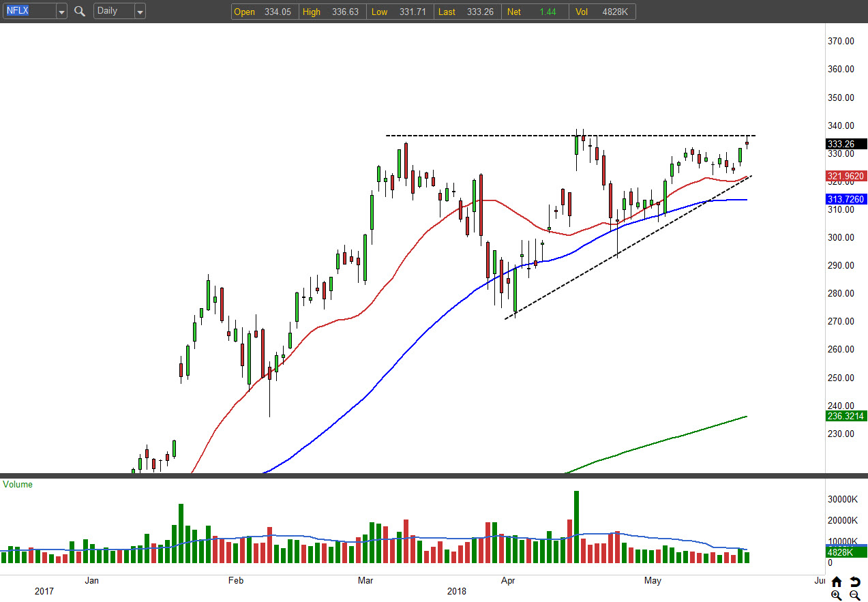Click the May date axis label
The width and height of the screenshot is (868, 602).
point(653,581)
